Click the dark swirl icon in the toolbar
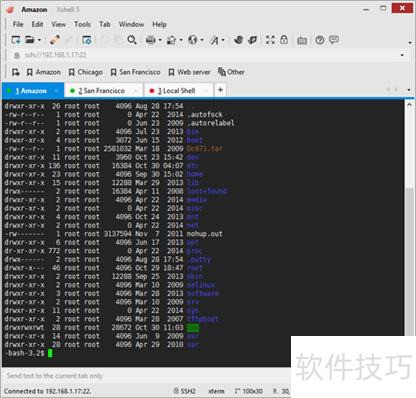Image resolution: width=416 pixels, height=398 pixels. [238, 40]
